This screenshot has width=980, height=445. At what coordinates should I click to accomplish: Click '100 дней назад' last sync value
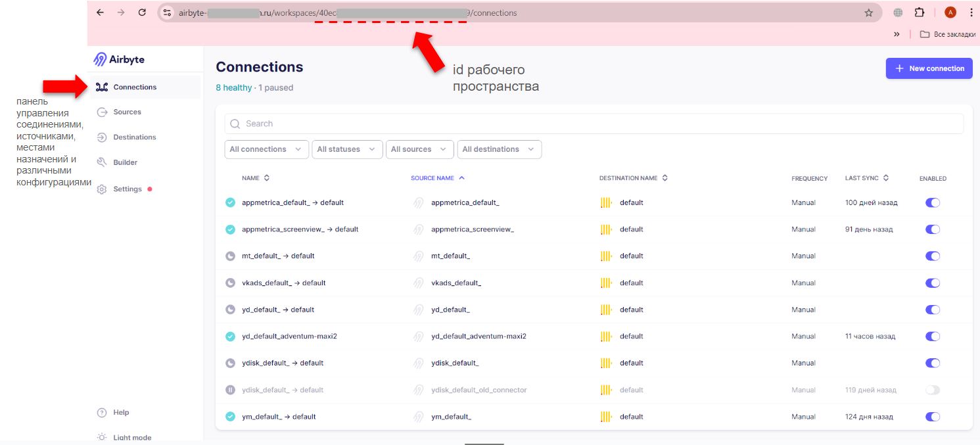click(x=871, y=202)
